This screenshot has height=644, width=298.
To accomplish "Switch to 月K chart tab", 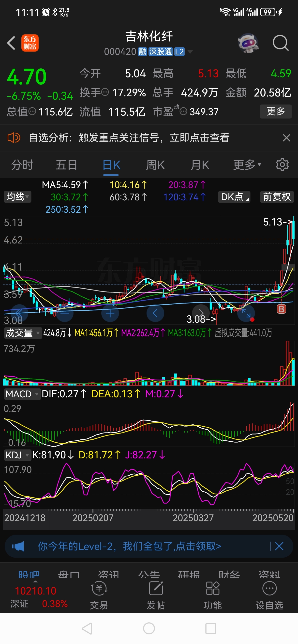I will [x=200, y=165].
